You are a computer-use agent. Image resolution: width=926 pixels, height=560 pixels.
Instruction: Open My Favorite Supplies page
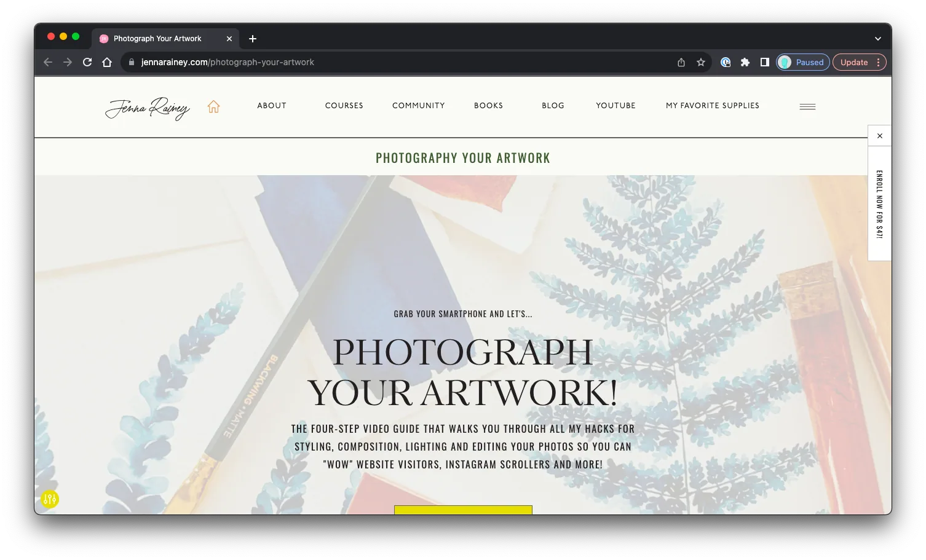click(713, 106)
